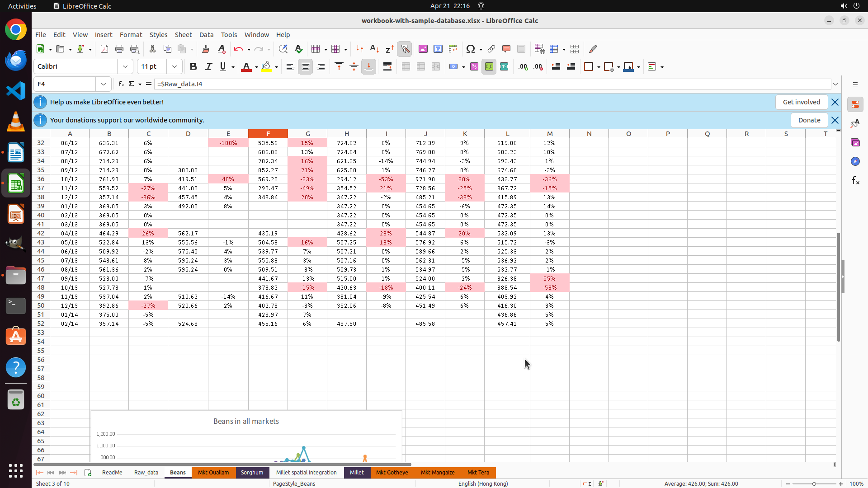Expand the font name dropdown
This screenshot has height=488, width=868.
tap(125, 67)
